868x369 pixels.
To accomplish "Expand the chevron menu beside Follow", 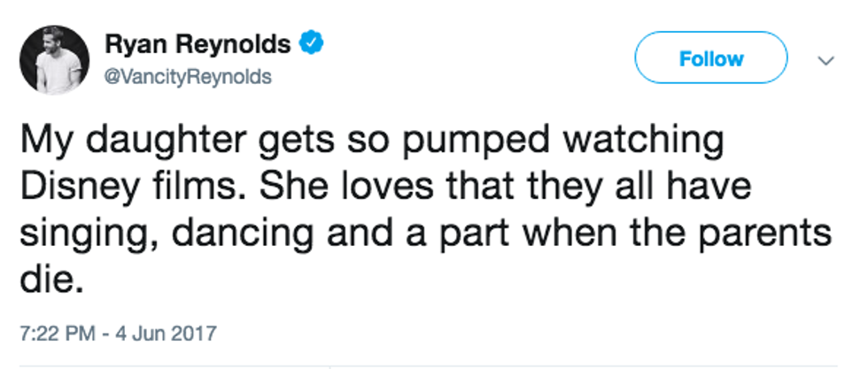I will [825, 61].
